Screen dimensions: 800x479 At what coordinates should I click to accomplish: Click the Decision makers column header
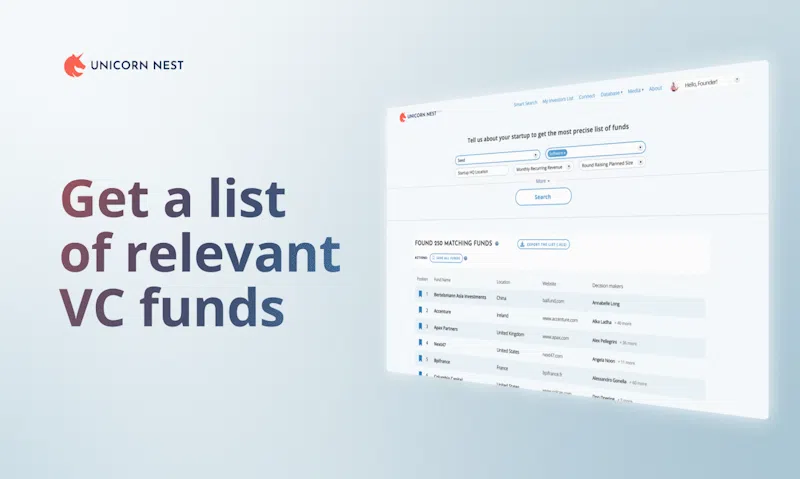(607, 286)
